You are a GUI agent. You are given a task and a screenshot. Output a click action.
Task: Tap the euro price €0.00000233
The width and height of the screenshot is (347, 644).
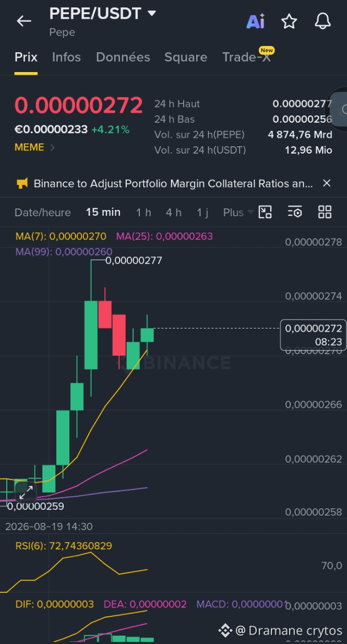51,130
